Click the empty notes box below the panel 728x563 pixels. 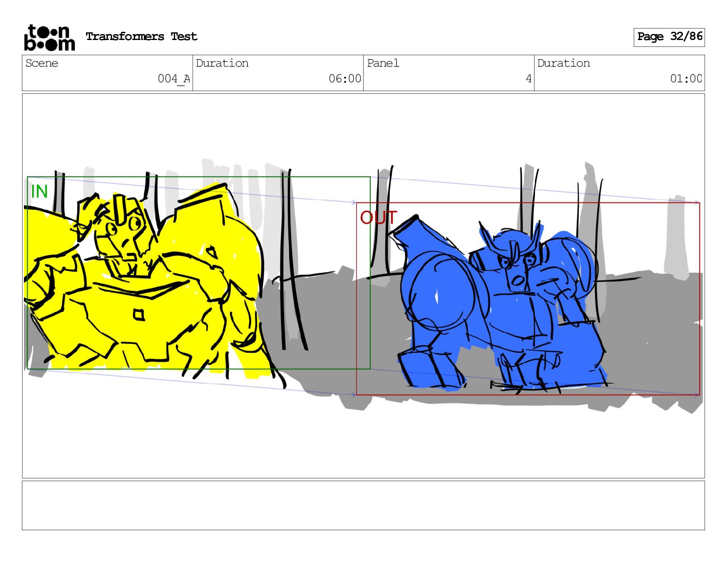coord(363,506)
